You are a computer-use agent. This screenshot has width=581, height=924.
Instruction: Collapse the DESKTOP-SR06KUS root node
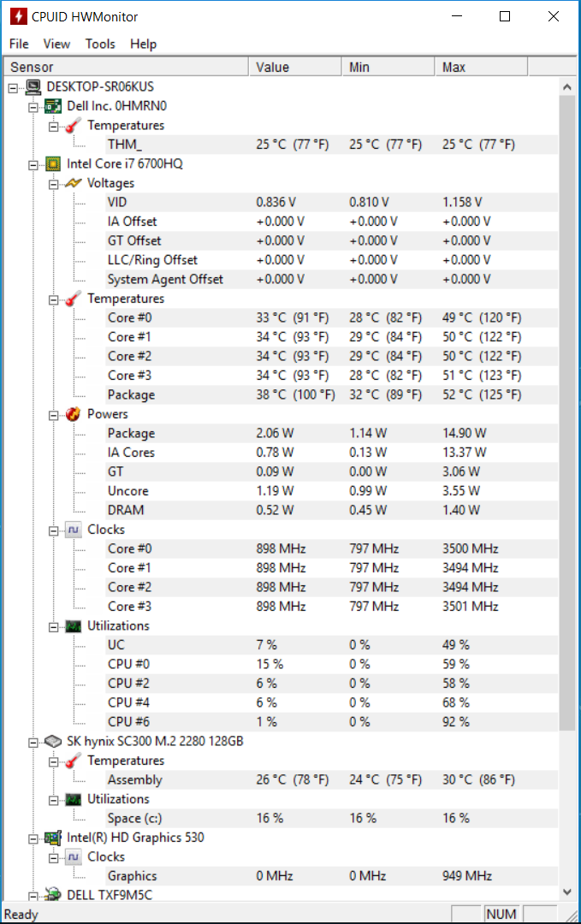tap(13, 88)
